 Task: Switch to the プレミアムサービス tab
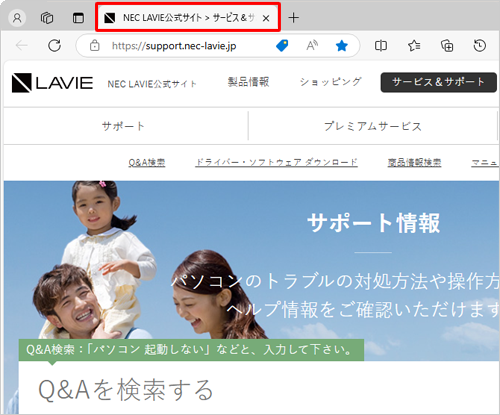tap(373, 126)
